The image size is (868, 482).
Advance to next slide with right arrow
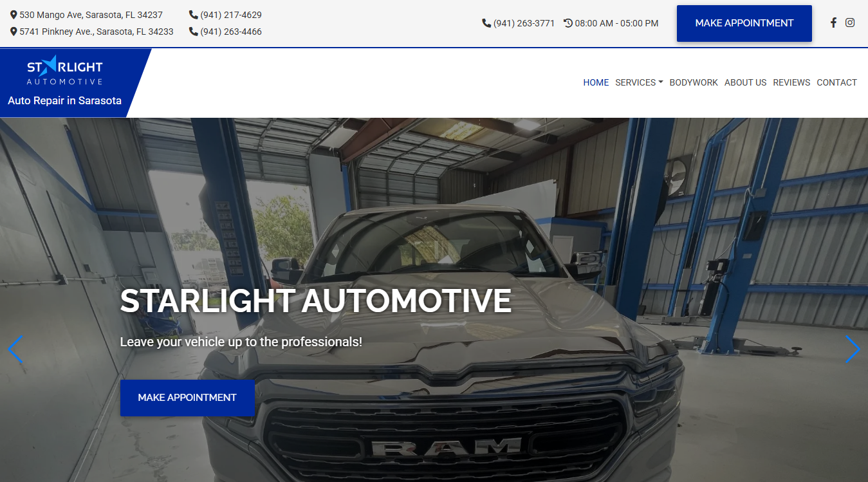tap(853, 349)
